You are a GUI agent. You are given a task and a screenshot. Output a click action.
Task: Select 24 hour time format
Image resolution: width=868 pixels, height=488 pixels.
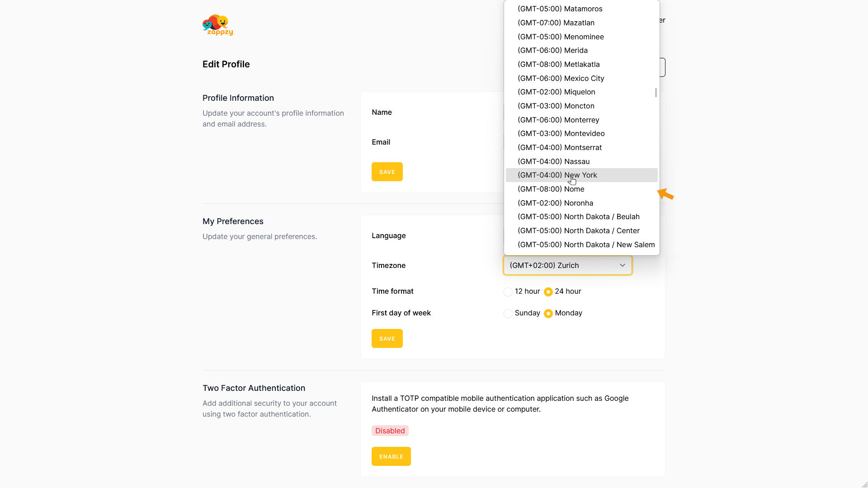(x=548, y=292)
